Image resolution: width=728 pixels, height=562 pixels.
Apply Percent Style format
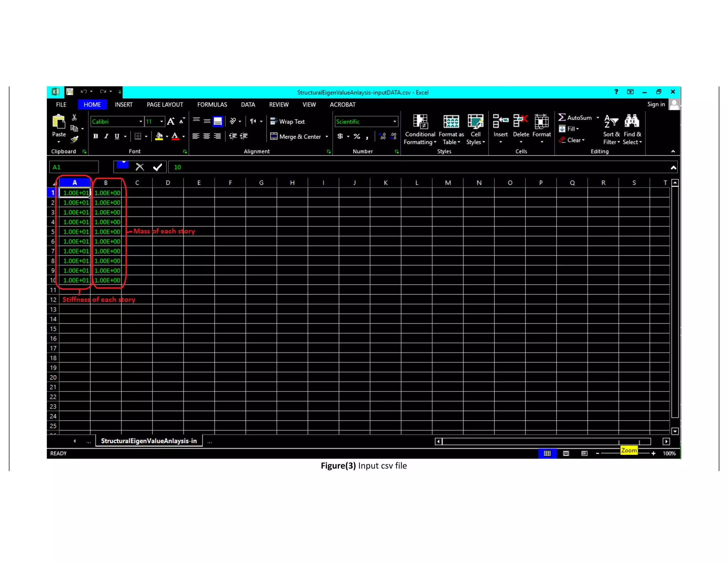(x=357, y=136)
